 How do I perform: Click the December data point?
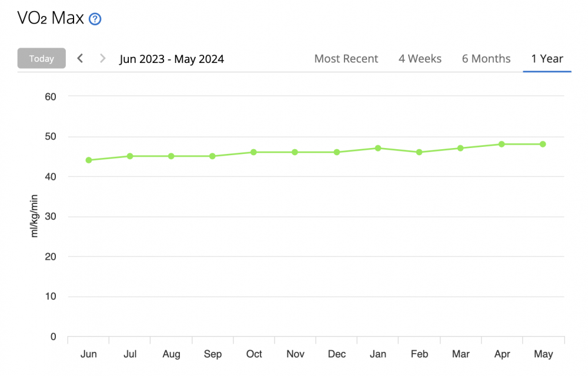pos(337,152)
